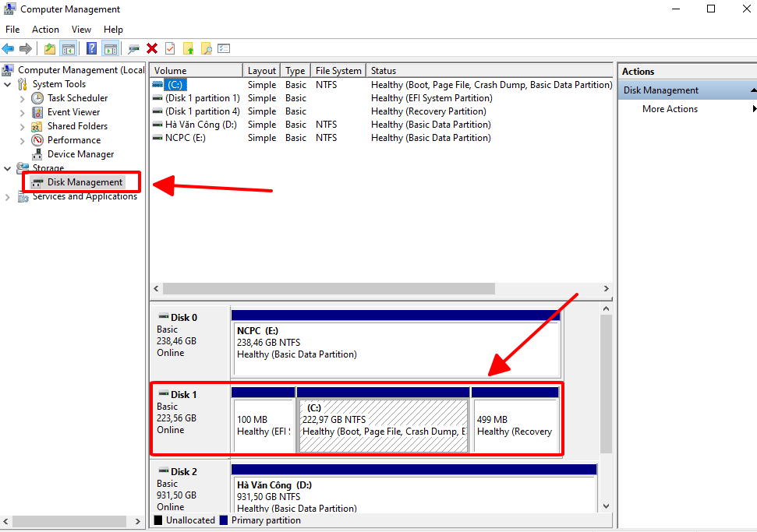Screen dimensions: 757x532
Task: Click the Device Manager icon
Action: coord(37,154)
